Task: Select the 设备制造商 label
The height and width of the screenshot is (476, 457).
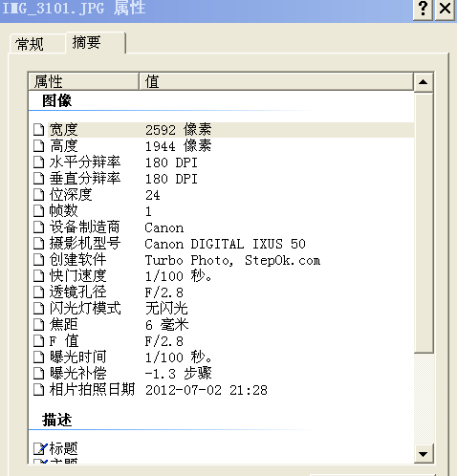Action: point(85,227)
